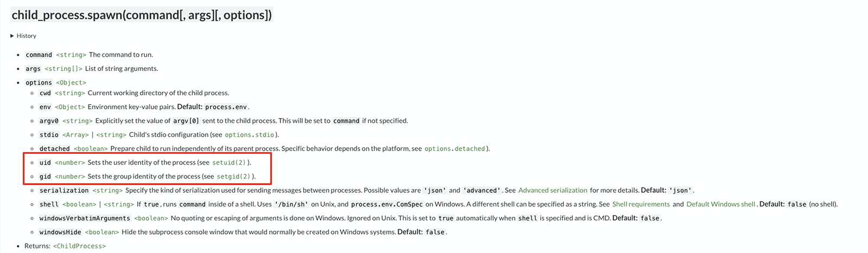Image resolution: width=868 pixels, height=253 pixels.
Task: Click the <ChildProcess> return type link
Action: (79, 246)
